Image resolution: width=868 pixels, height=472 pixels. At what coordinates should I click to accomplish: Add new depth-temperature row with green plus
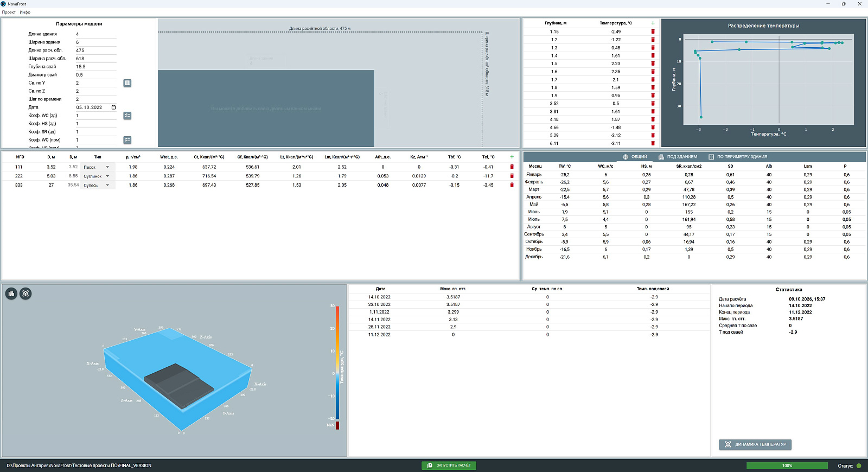(x=653, y=23)
